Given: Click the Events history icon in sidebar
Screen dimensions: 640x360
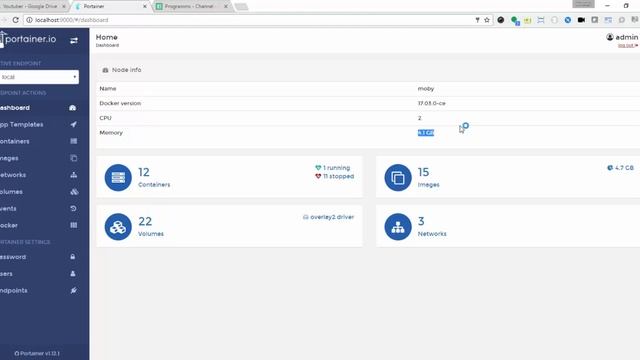Looking at the screenshot, I should click(x=73, y=208).
